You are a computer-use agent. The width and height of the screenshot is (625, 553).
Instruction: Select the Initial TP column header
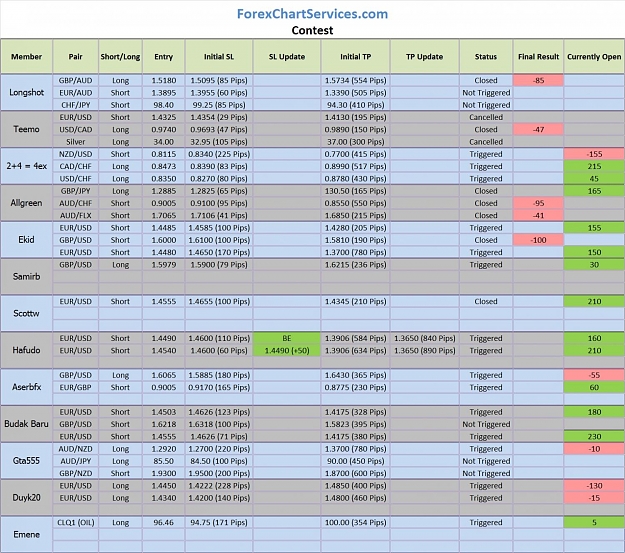(355, 56)
